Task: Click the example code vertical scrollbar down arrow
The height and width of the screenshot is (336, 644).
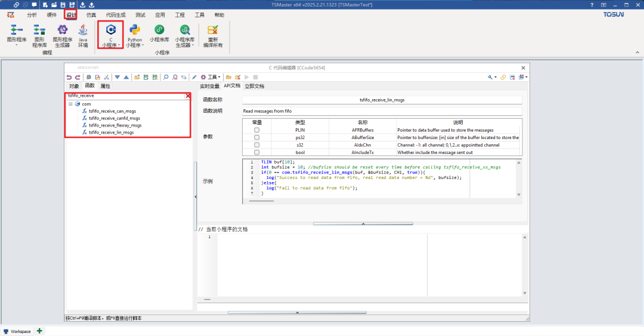Action: [x=519, y=195]
